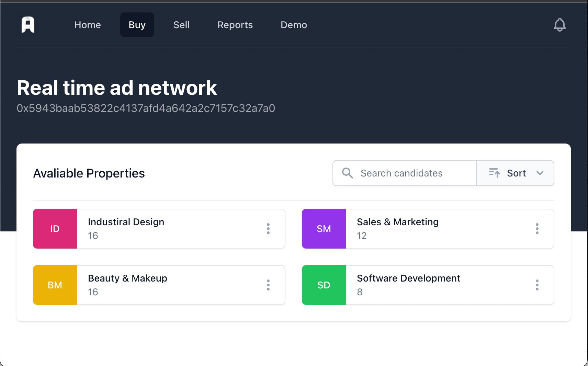This screenshot has height=366, width=588.
Task: Switch to the Sell tab
Action: tap(181, 25)
